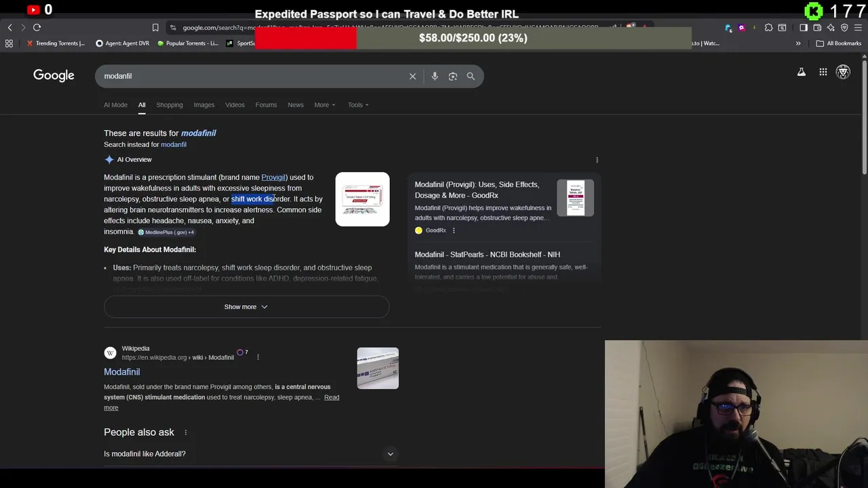
Task: Open the Provigil link in AI Overview
Action: coord(273,178)
